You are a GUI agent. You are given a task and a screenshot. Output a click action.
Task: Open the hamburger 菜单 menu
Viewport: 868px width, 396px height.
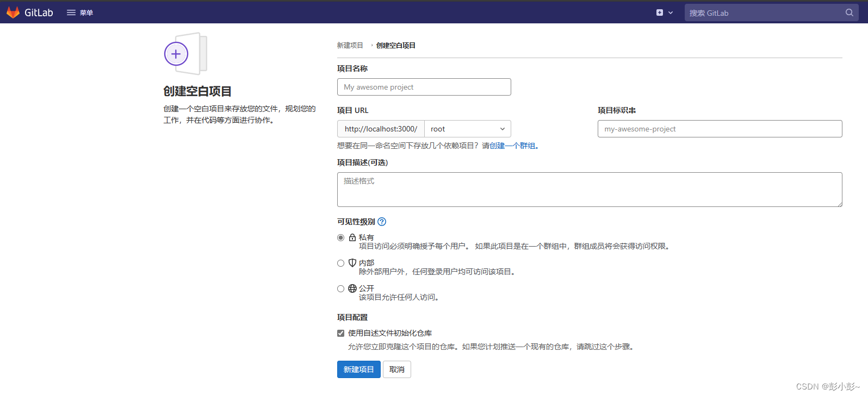point(80,12)
